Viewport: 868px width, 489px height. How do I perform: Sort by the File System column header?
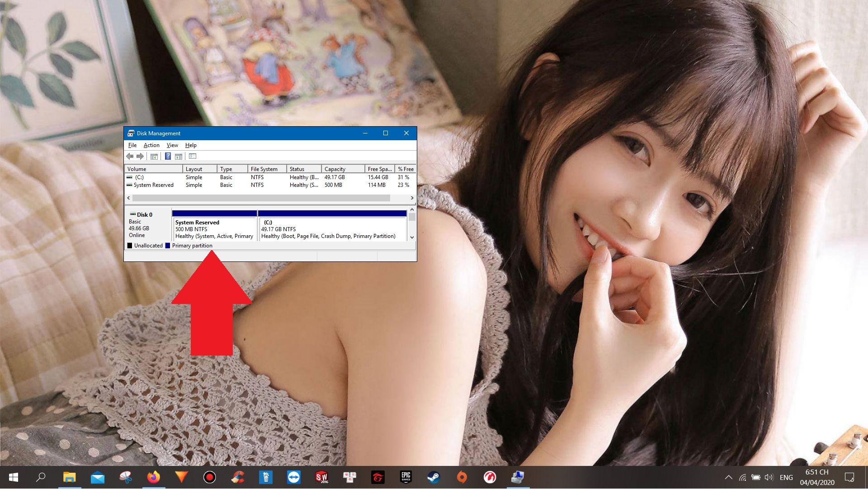[x=267, y=169]
